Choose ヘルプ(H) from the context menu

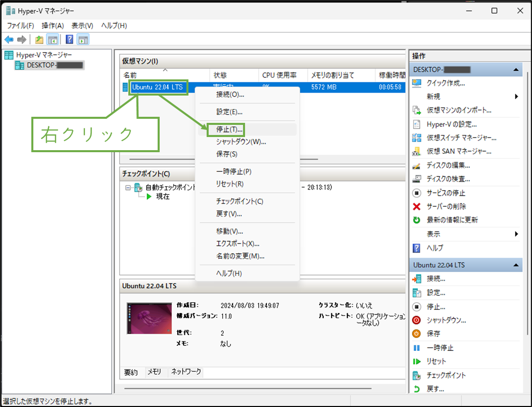click(x=248, y=274)
